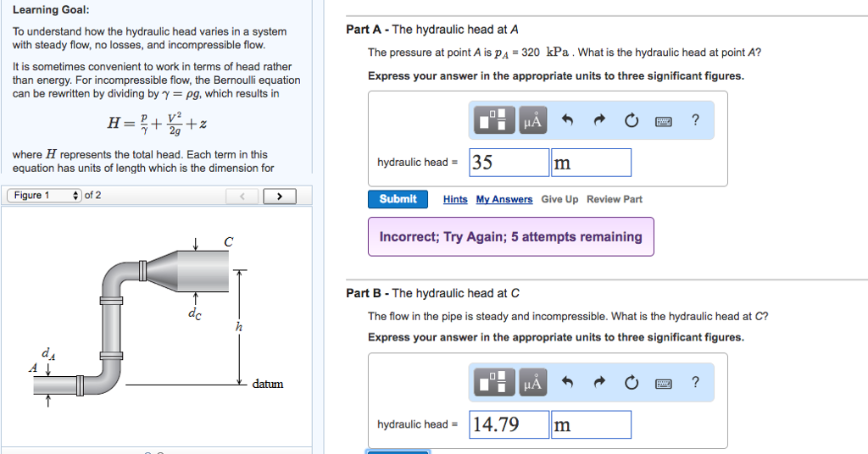Click the Part A value field showing 35
The height and width of the screenshot is (454, 868).
click(x=509, y=163)
